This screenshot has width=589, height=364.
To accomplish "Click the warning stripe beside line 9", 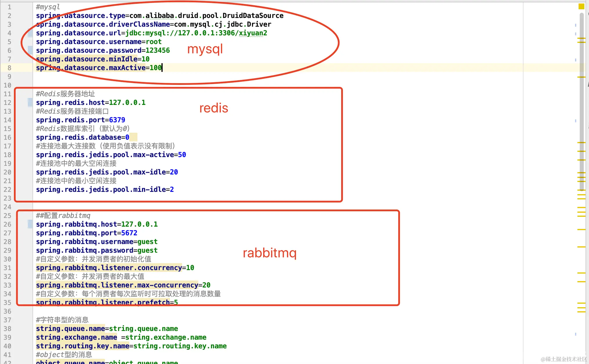I will click(x=581, y=77).
